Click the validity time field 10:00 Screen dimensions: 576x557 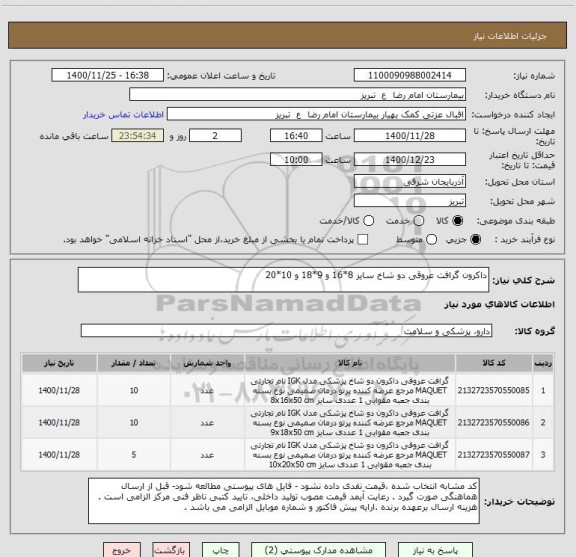click(296, 159)
